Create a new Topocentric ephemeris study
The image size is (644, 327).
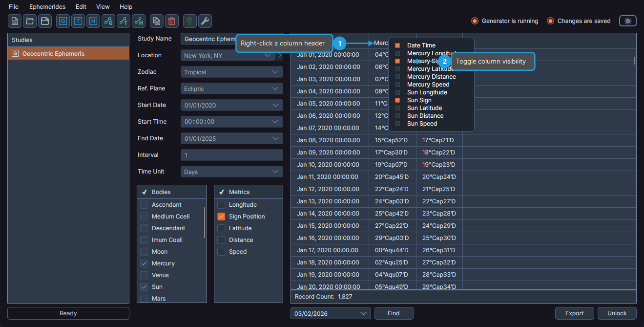pos(78,21)
